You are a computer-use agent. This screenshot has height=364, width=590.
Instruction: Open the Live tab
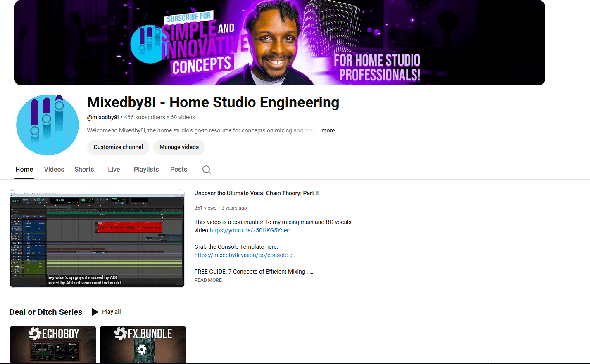tap(114, 170)
